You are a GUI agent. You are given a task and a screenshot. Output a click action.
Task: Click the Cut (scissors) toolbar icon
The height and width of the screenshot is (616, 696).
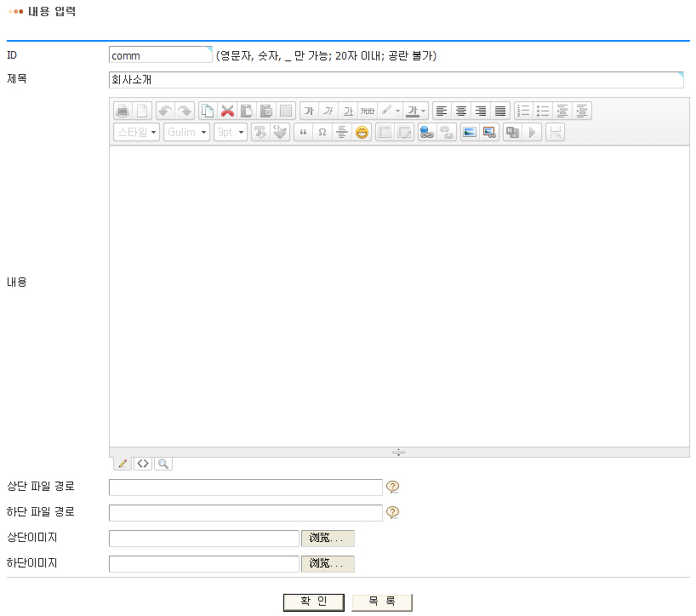tap(227, 111)
